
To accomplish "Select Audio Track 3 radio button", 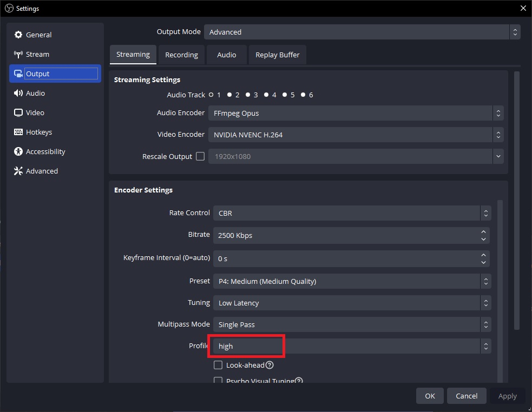I will click(248, 95).
